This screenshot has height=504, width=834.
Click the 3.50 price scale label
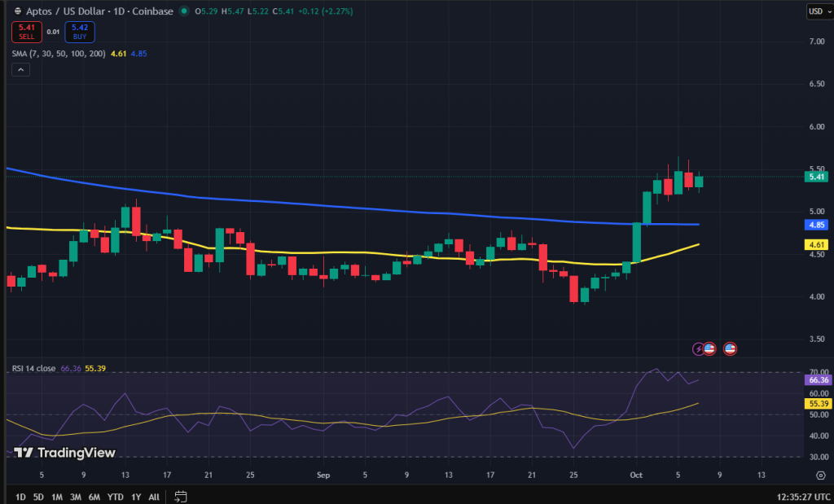coord(816,340)
